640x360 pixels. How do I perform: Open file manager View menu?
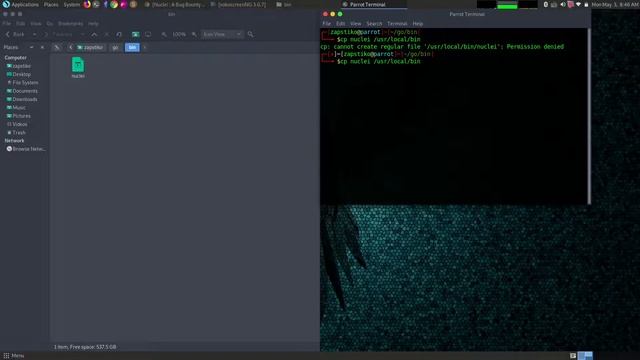(36, 24)
